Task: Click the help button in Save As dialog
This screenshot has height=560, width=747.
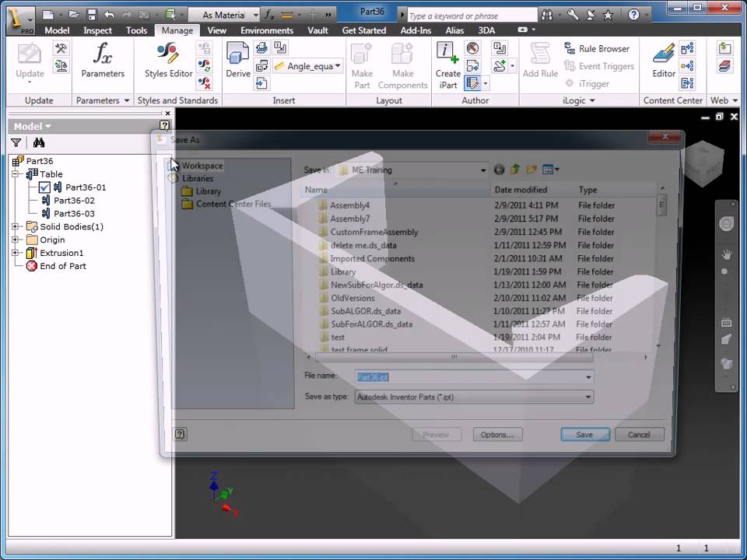Action: [x=181, y=434]
